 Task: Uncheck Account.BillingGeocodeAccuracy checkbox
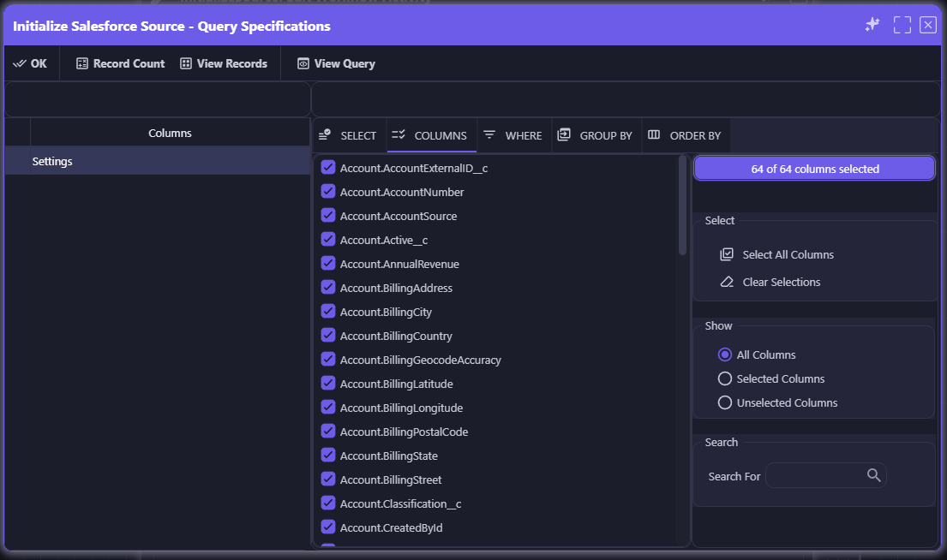click(328, 359)
